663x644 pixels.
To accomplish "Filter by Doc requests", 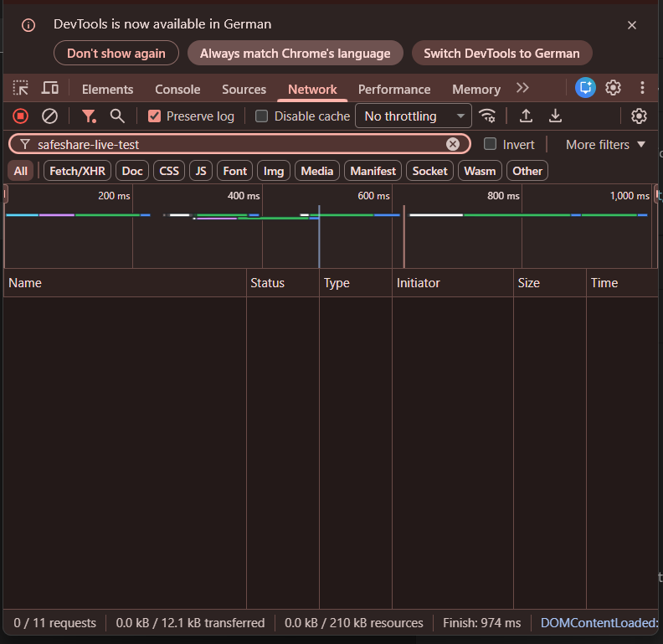I will pyautogui.click(x=132, y=171).
